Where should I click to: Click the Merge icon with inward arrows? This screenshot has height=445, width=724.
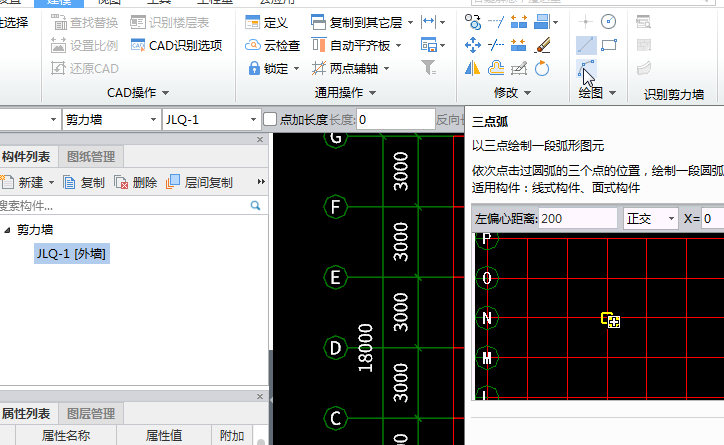click(519, 45)
